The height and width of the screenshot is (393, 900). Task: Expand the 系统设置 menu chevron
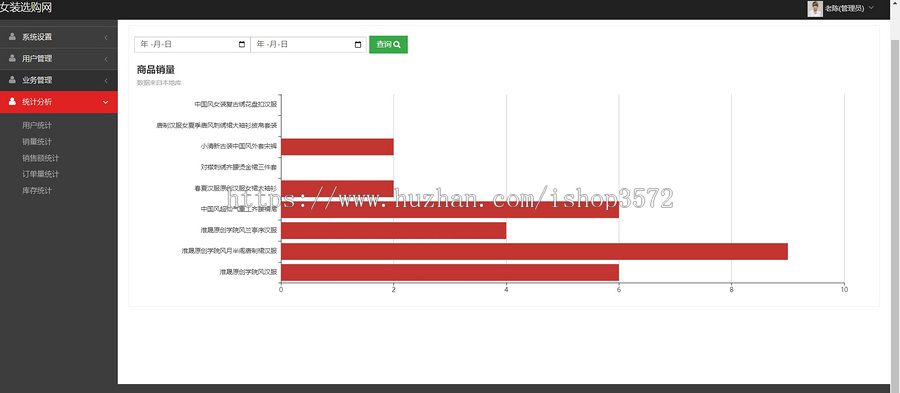[106, 37]
